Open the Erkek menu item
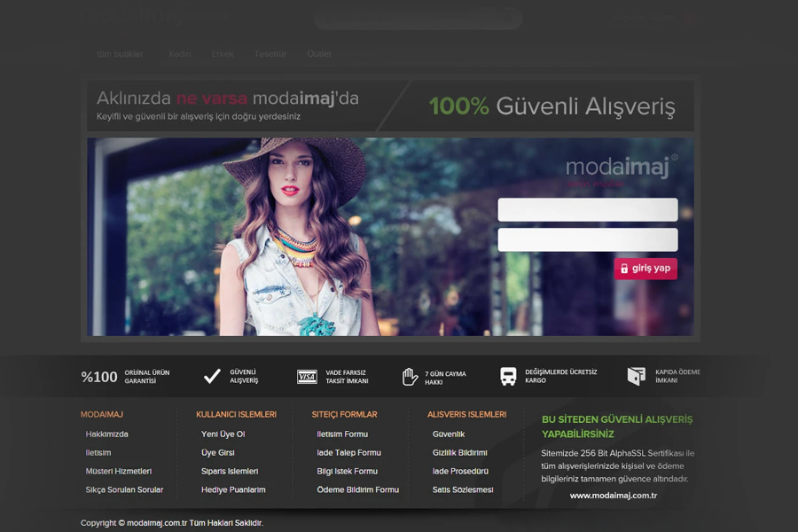The width and height of the screenshot is (798, 532). coord(223,53)
